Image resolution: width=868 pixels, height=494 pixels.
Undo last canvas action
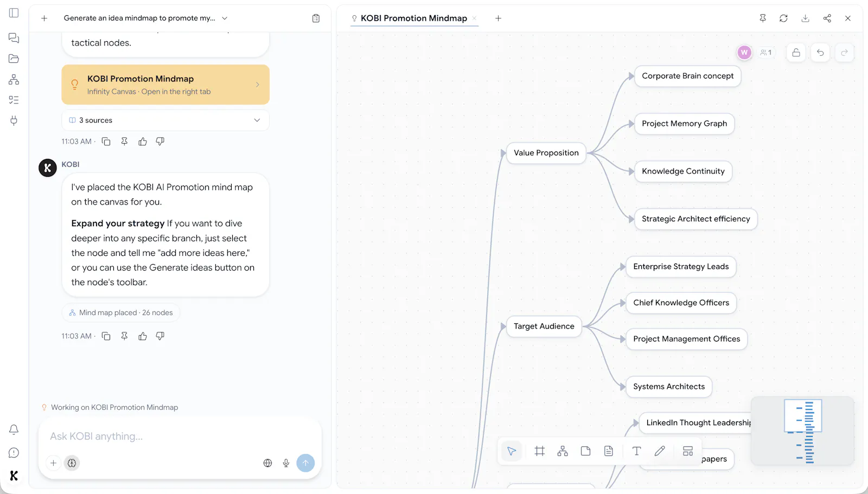point(820,53)
